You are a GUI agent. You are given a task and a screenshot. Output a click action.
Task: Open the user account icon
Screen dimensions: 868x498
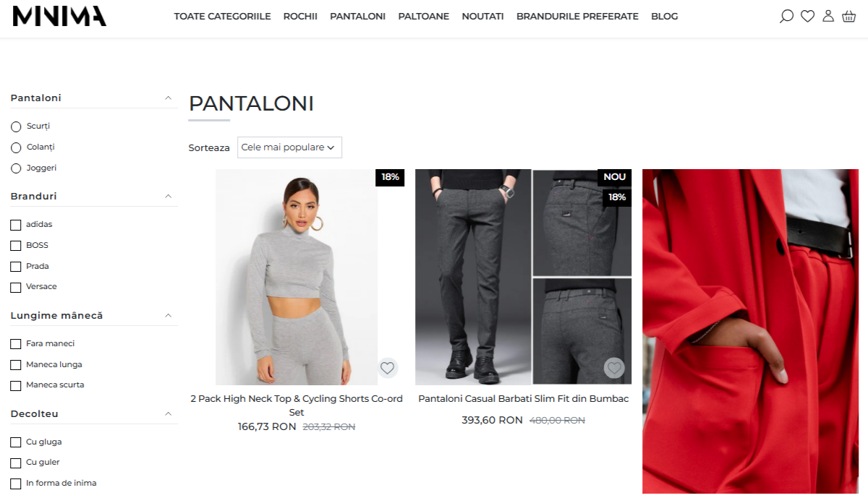coord(828,16)
